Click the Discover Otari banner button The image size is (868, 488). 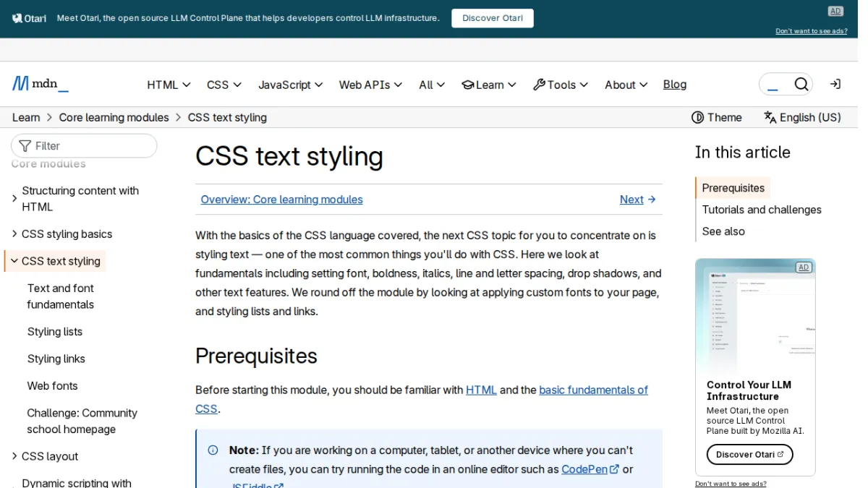[x=493, y=18]
